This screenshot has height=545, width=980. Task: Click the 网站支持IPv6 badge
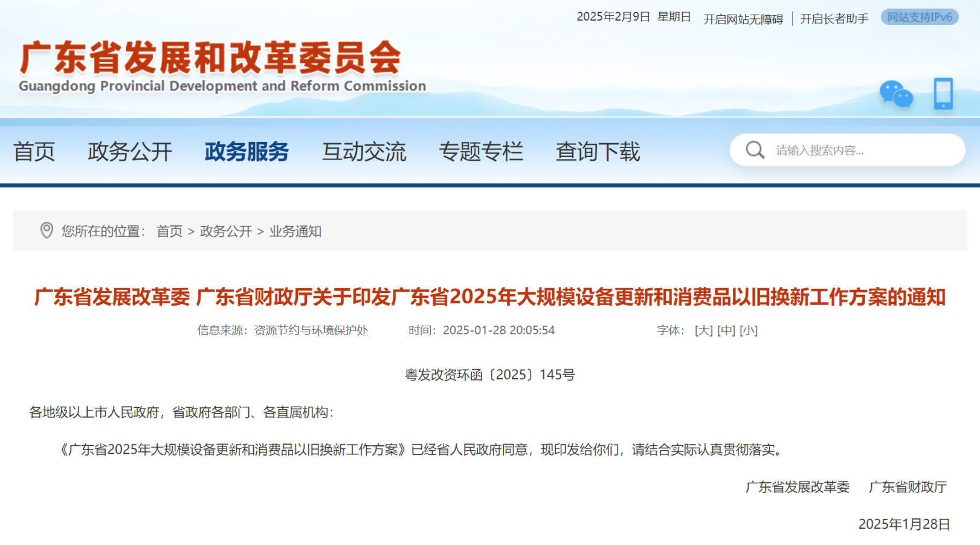click(x=919, y=18)
